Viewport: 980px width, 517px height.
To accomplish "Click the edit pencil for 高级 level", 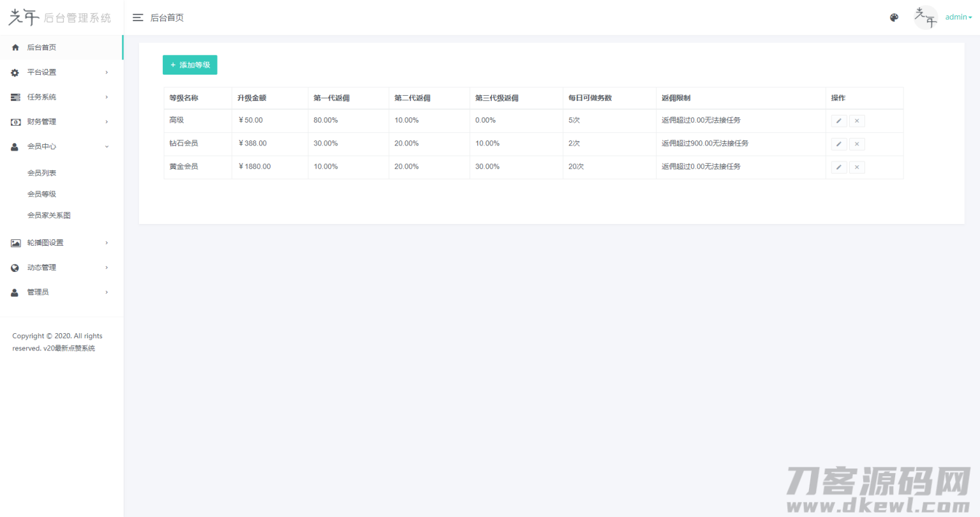I will coord(838,121).
